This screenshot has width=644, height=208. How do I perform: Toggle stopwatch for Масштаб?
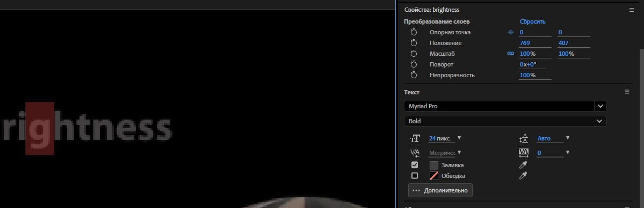click(414, 54)
